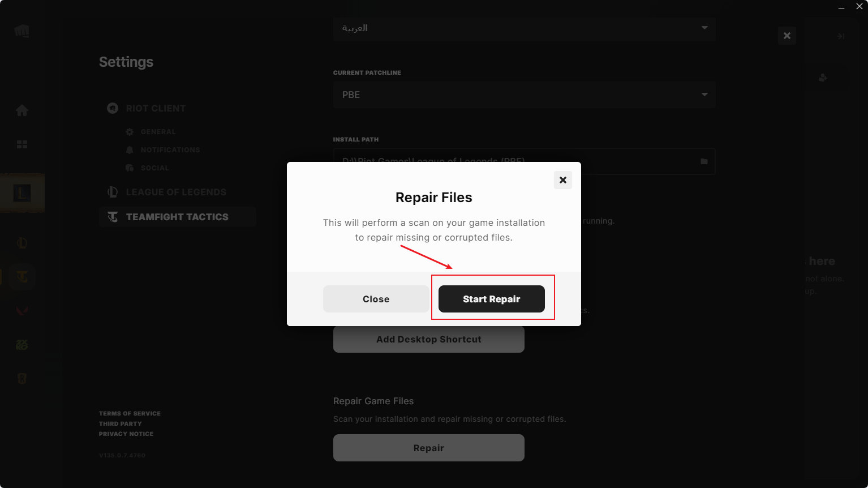Open Terms of Service link
Viewport: 868px width, 488px height.
(x=130, y=413)
